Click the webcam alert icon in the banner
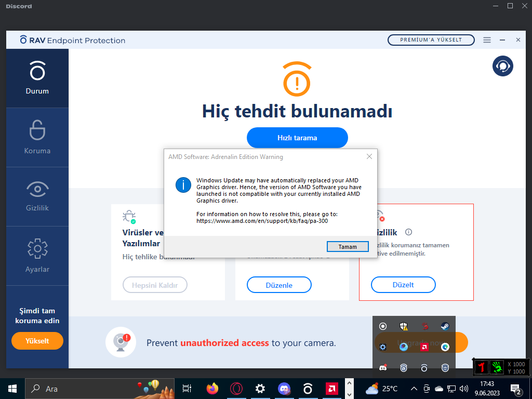Viewport: 532px width, 399px height. coord(121,342)
